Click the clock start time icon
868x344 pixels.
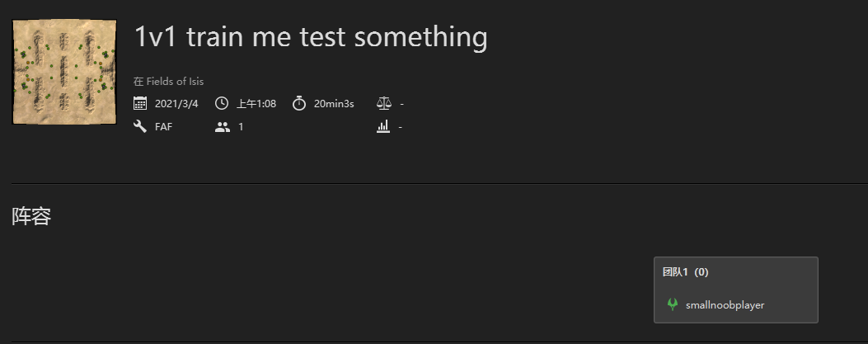(222, 103)
